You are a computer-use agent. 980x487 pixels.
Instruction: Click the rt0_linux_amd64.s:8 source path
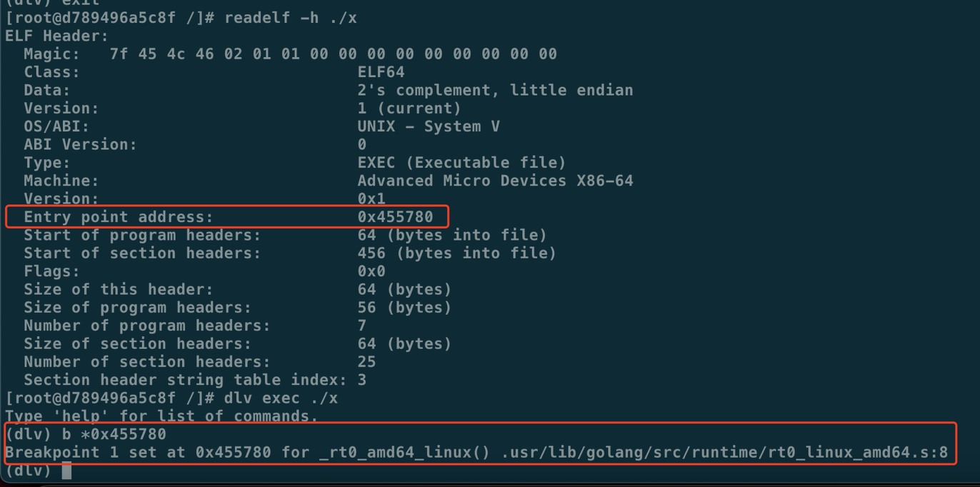click(720, 452)
